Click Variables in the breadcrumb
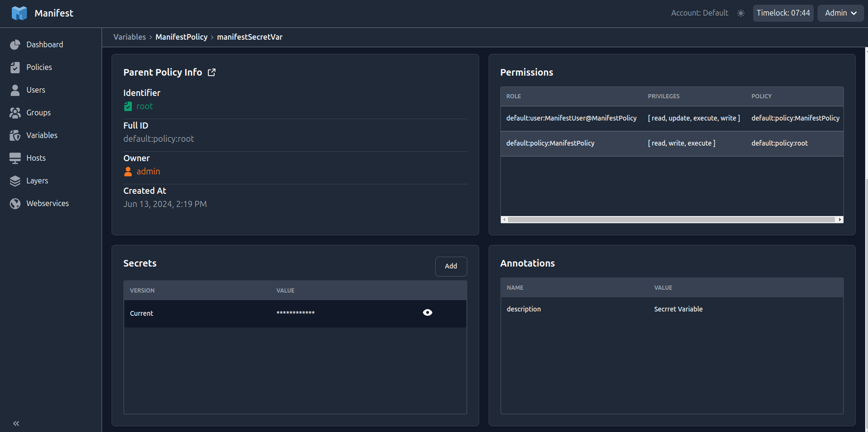The image size is (868, 432). click(x=129, y=37)
